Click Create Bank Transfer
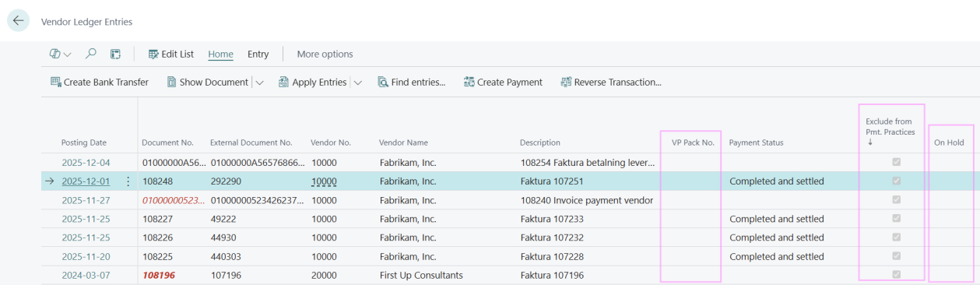980x285 pixels. click(x=100, y=82)
